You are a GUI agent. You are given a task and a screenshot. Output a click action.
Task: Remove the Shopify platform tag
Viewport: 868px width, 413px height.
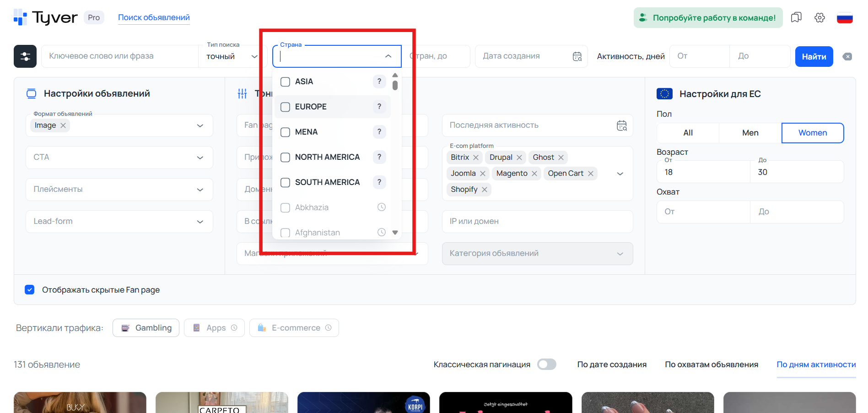point(485,190)
